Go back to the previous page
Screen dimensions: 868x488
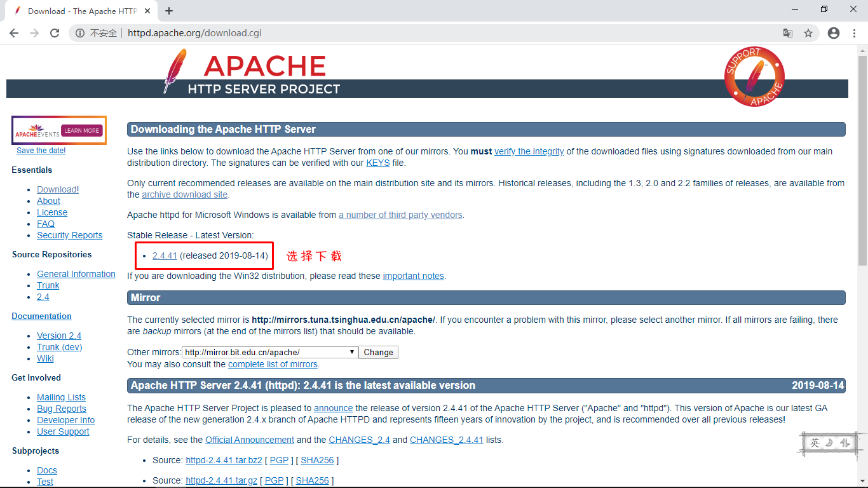pyautogui.click(x=14, y=33)
